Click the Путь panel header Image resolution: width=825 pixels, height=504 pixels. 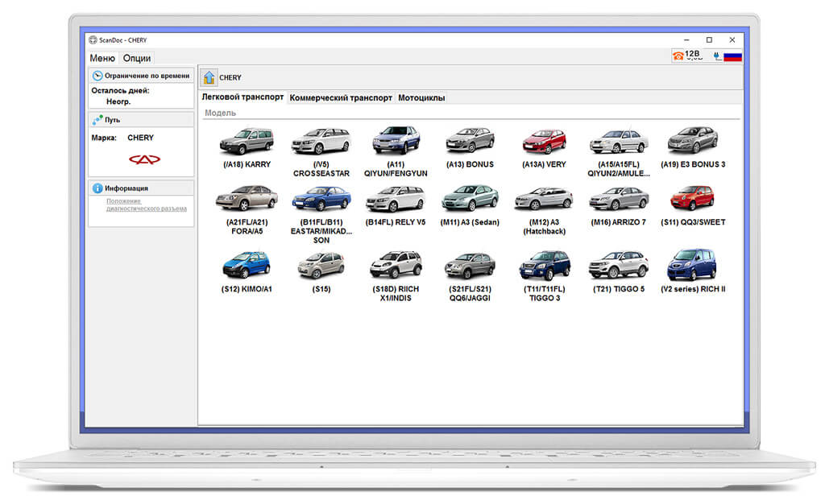click(x=141, y=120)
